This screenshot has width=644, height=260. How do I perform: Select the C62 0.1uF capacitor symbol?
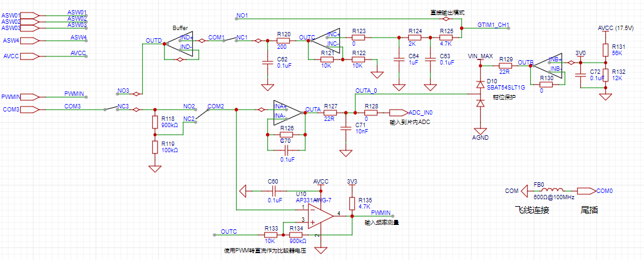click(268, 63)
